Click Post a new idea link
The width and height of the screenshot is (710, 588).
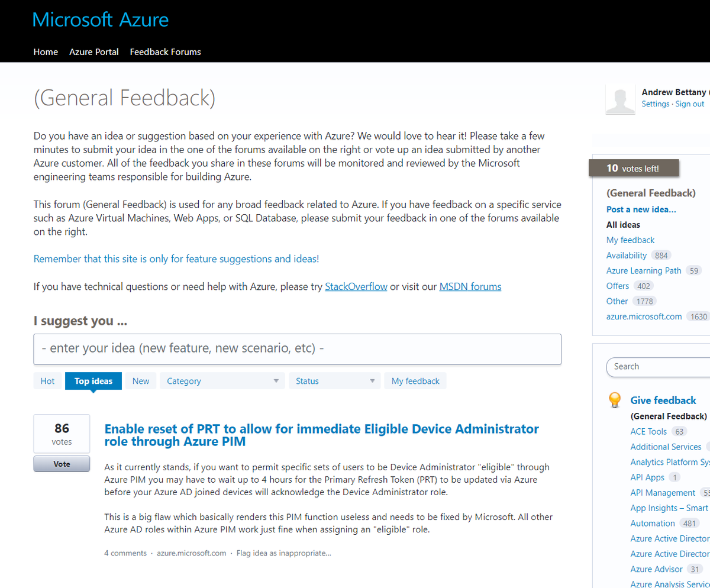pos(641,209)
